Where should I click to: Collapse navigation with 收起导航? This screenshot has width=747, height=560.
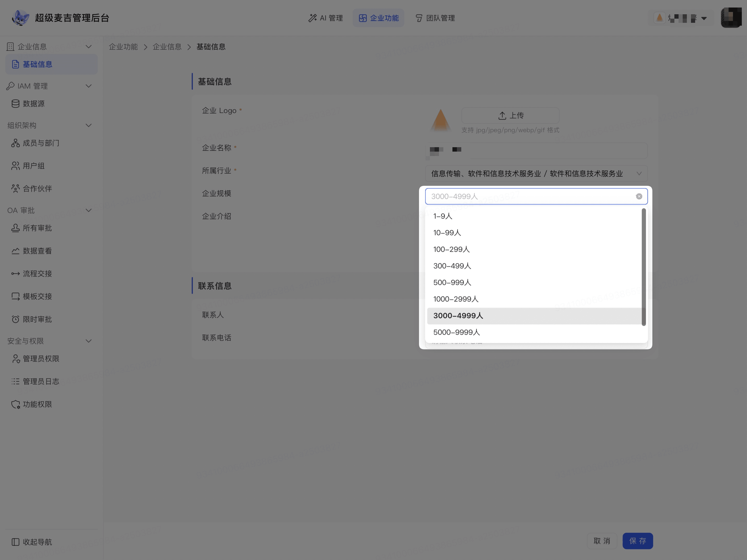click(x=32, y=542)
